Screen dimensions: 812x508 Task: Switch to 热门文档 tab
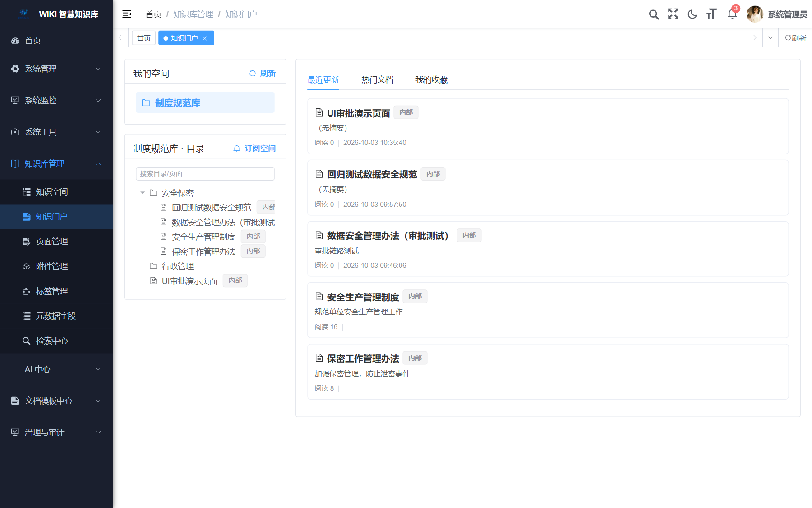[377, 80]
